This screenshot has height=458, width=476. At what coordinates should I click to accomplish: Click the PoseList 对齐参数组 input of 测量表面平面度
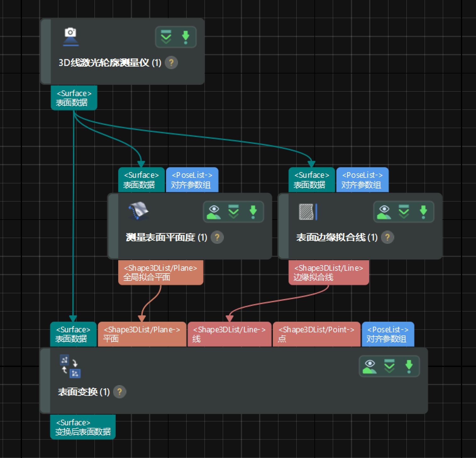[x=192, y=180]
